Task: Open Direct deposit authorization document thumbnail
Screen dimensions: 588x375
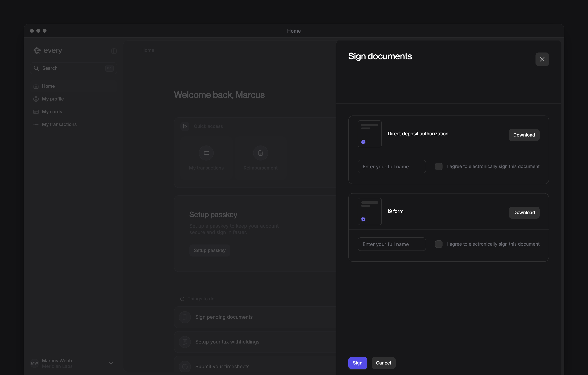Action: pyautogui.click(x=369, y=134)
